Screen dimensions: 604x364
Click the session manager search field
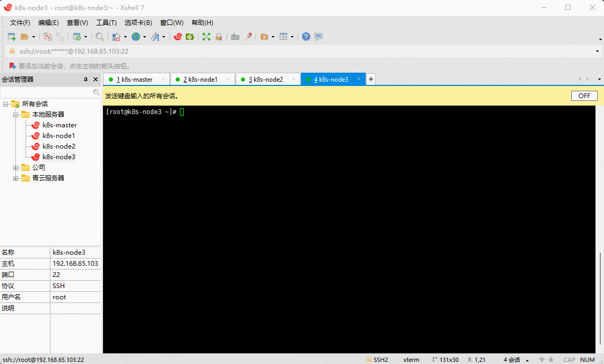click(47, 92)
